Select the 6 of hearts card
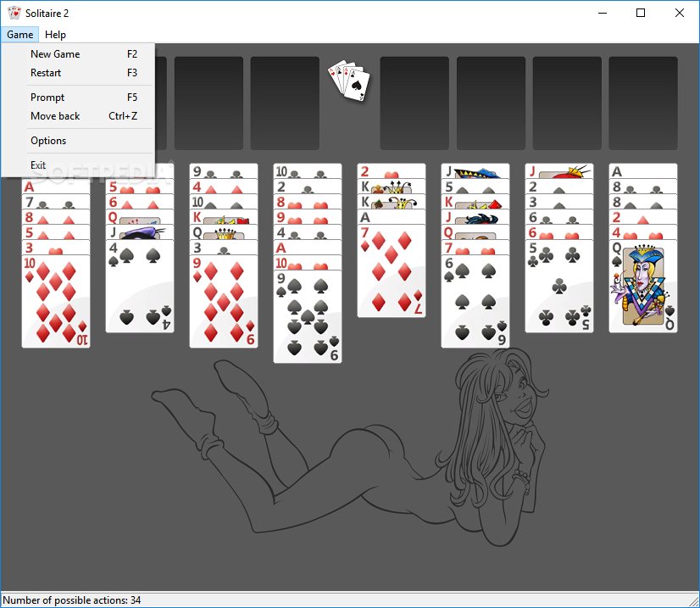 pyautogui.click(x=559, y=232)
